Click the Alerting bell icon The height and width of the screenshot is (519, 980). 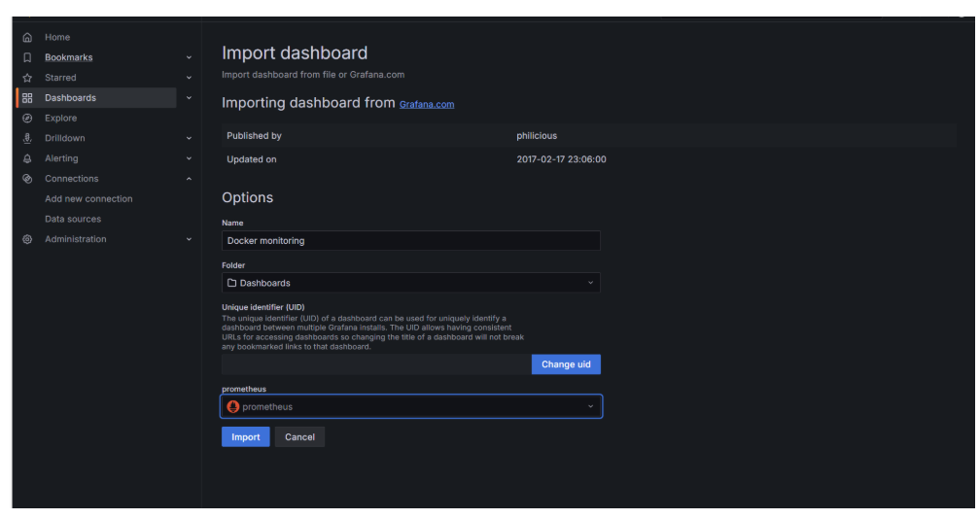27,158
